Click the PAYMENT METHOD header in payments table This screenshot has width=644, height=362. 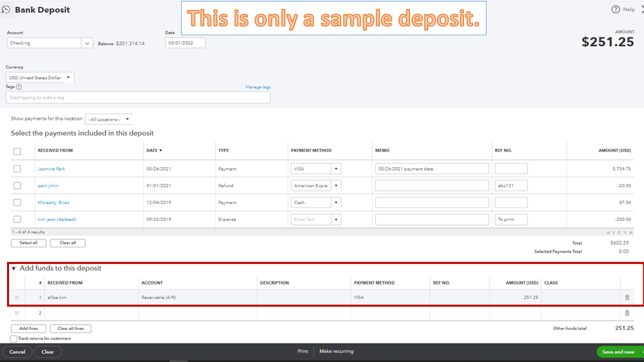(x=311, y=151)
